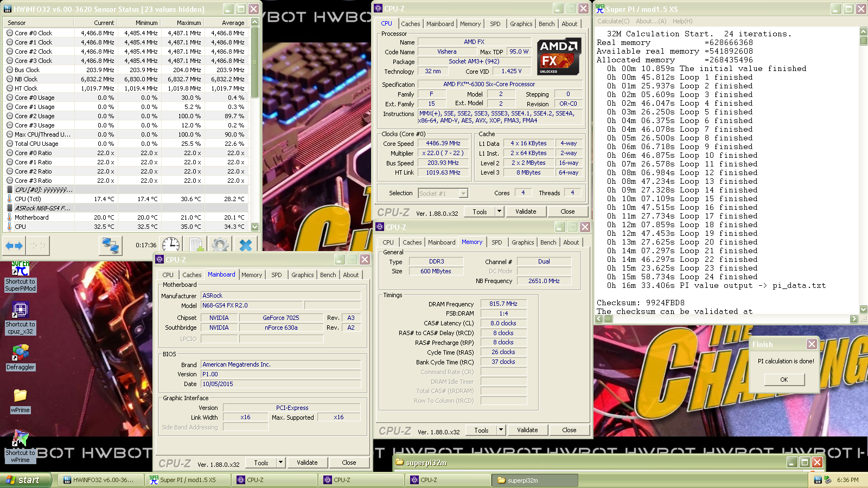
Task: Open wPrime folder on desktop
Action: tap(20, 401)
